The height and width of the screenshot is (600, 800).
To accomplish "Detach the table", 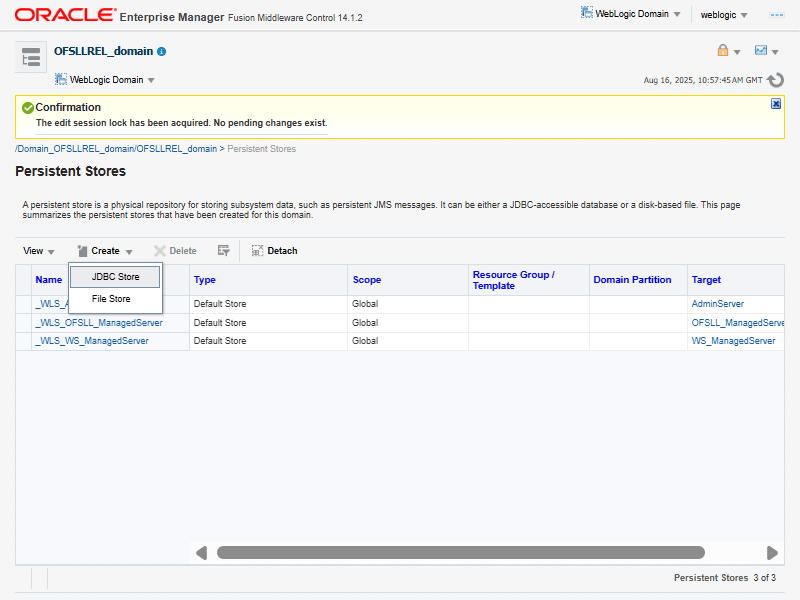I will [274, 251].
